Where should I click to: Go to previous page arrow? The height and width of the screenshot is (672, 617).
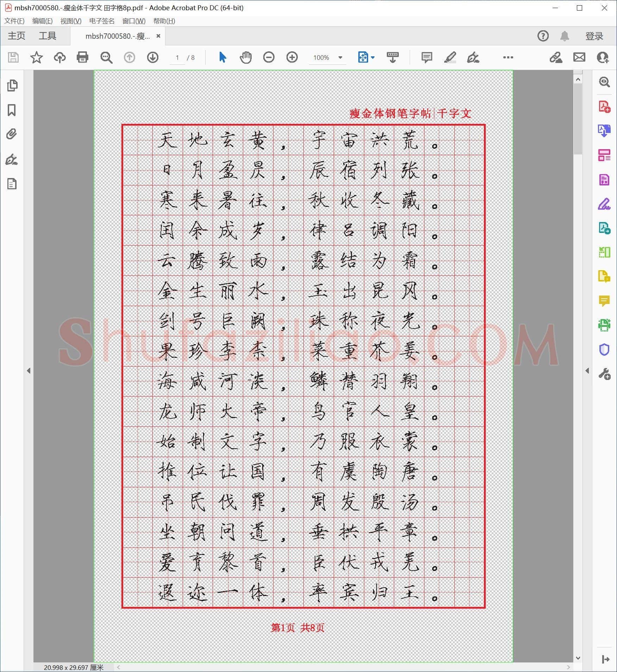tap(130, 57)
